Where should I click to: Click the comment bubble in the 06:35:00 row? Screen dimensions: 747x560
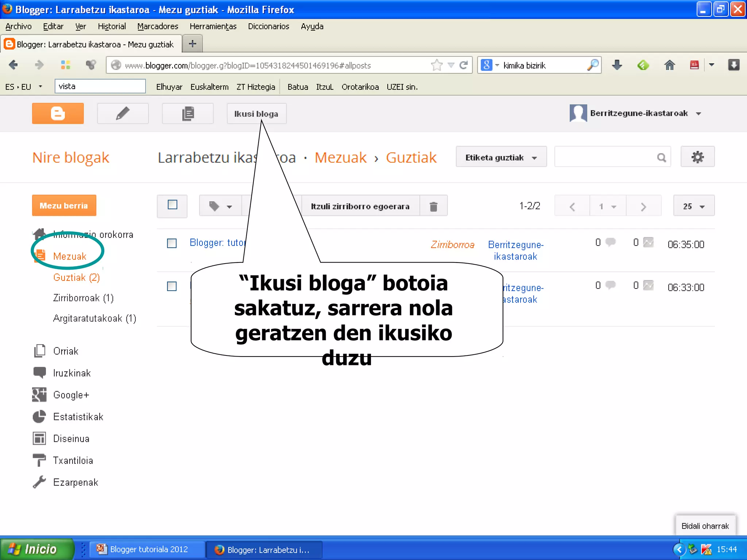click(611, 242)
